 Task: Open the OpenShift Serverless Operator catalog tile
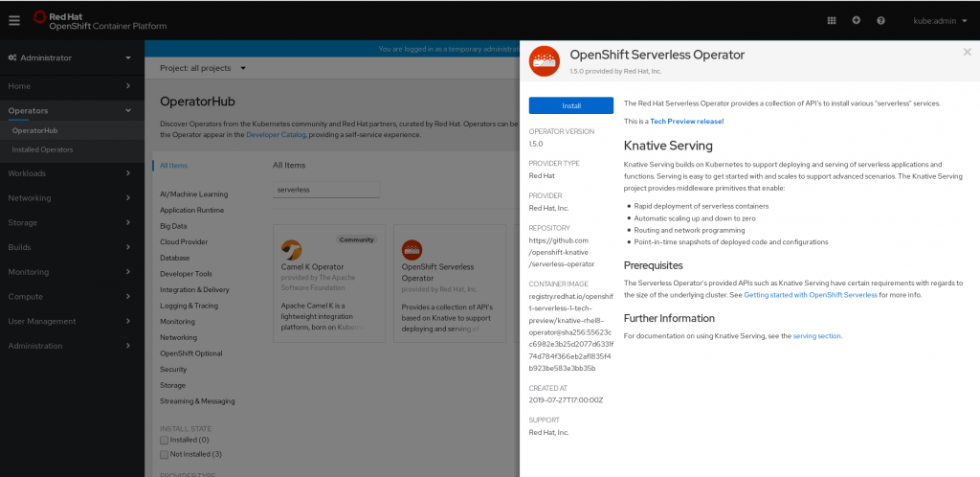pos(450,284)
